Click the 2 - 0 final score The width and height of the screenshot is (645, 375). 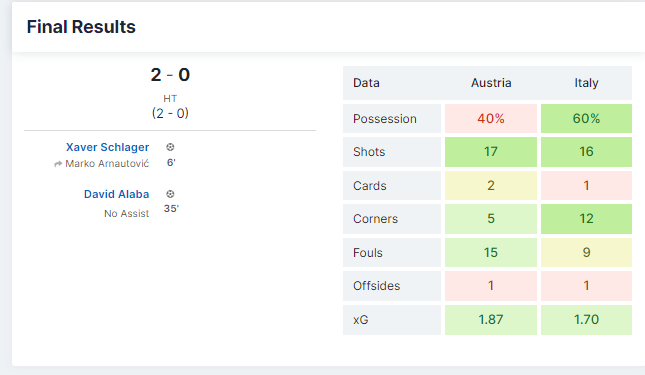click(170, 75)
